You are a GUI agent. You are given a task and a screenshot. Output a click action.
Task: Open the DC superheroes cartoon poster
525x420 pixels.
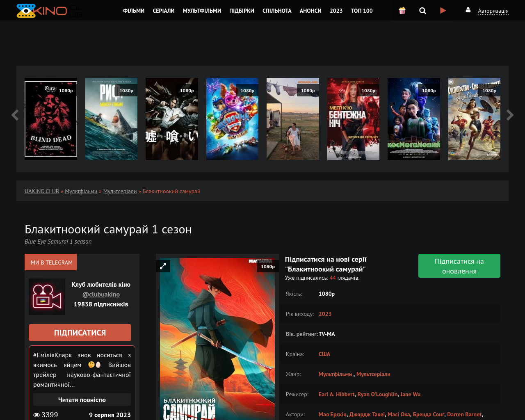pos(474,119)
